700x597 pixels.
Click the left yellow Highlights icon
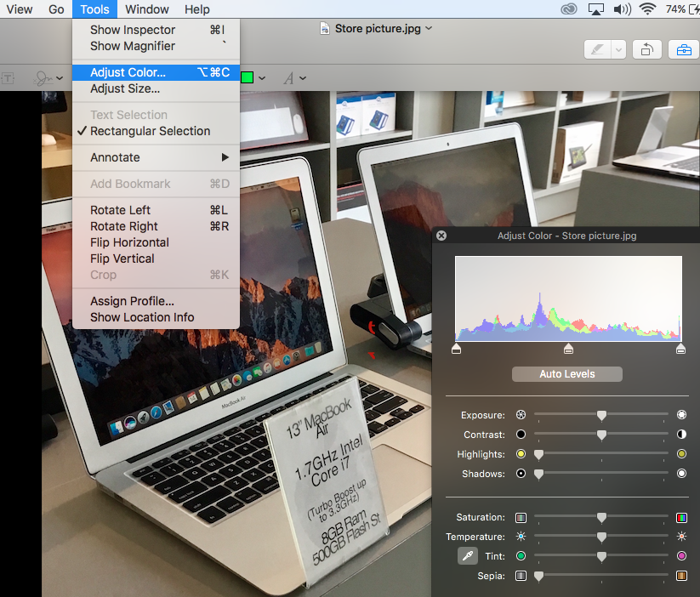tap(521, 454)
